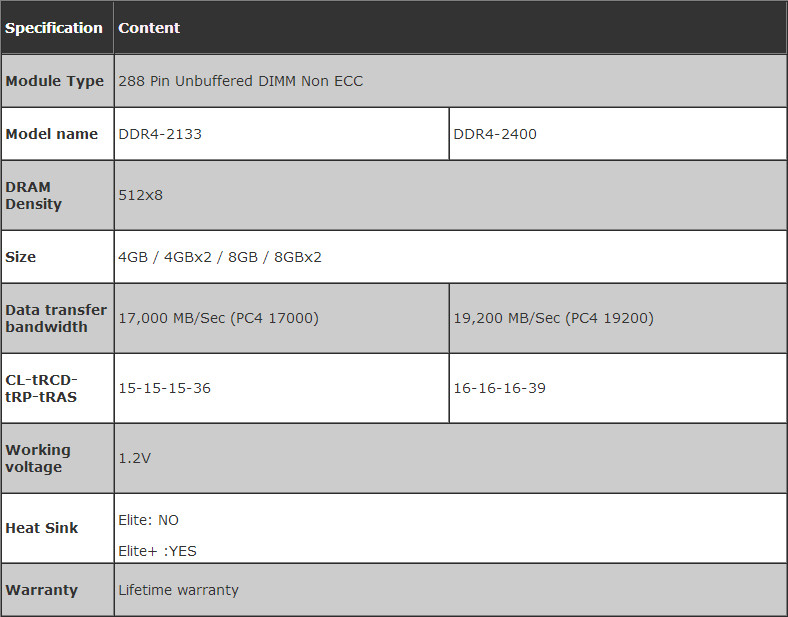Viewport: 788px width, 617px height.
Task: Select the Module Type row label
Action: tap(55, 81)
